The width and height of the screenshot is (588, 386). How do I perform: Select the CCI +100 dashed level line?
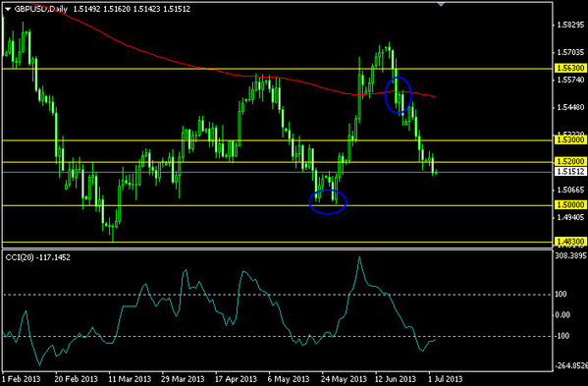coord(278,295)
